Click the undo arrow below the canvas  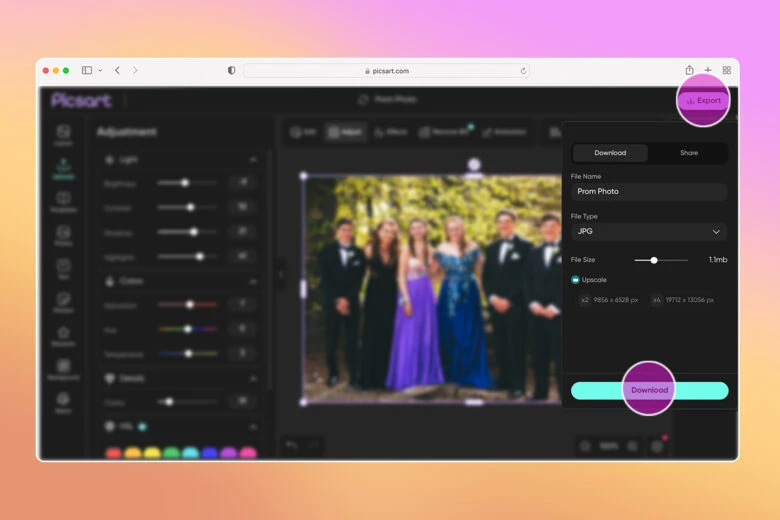pos(292,445)
